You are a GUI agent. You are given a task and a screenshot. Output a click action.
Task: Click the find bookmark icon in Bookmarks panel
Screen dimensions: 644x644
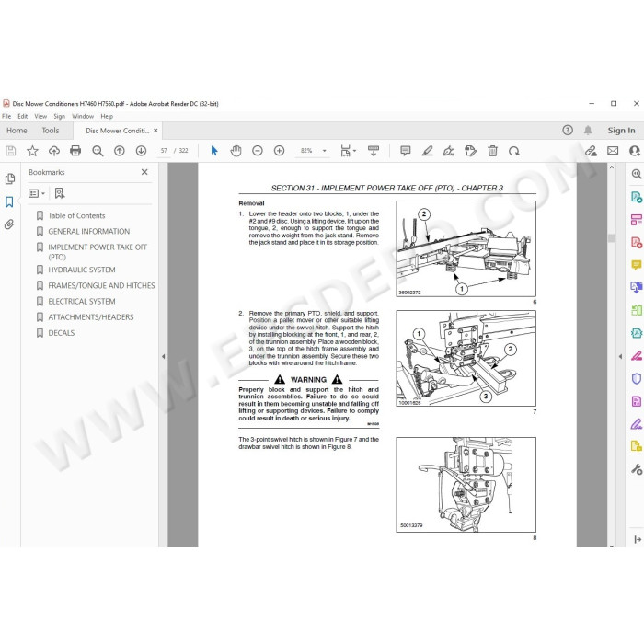point(60,193)
